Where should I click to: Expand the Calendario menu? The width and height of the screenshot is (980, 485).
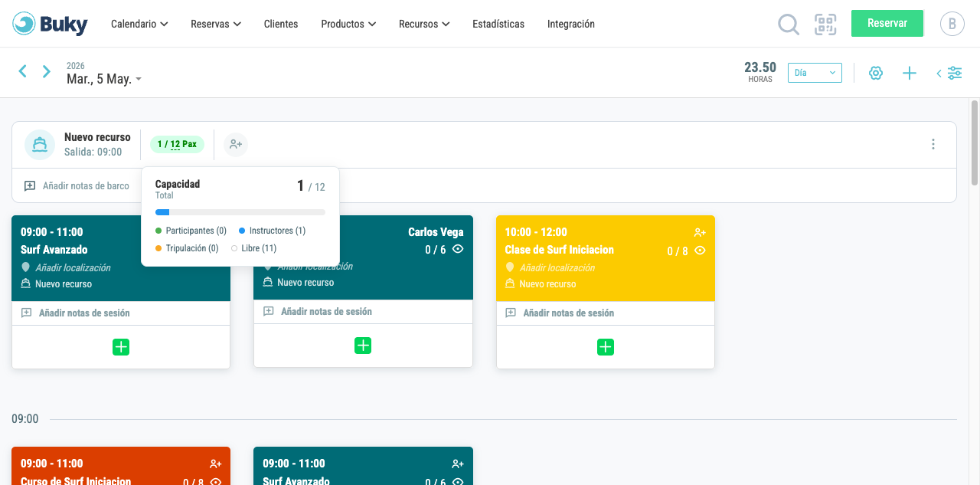139,24
